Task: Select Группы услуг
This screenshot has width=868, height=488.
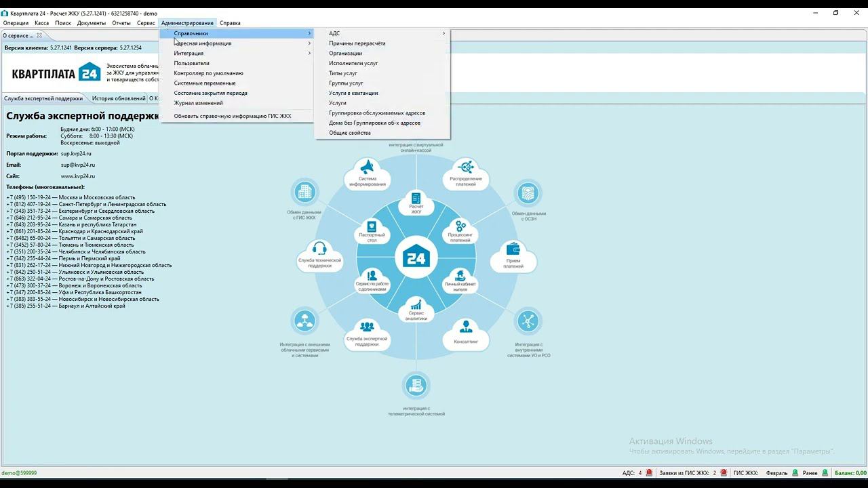Action: 382,83
